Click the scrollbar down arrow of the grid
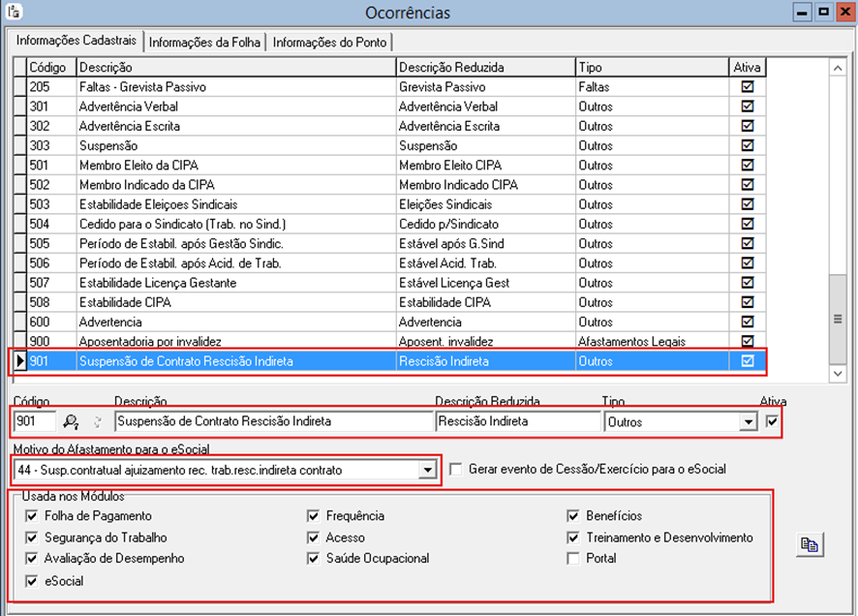This screenshot has height=616, width=858. (839, 373)
